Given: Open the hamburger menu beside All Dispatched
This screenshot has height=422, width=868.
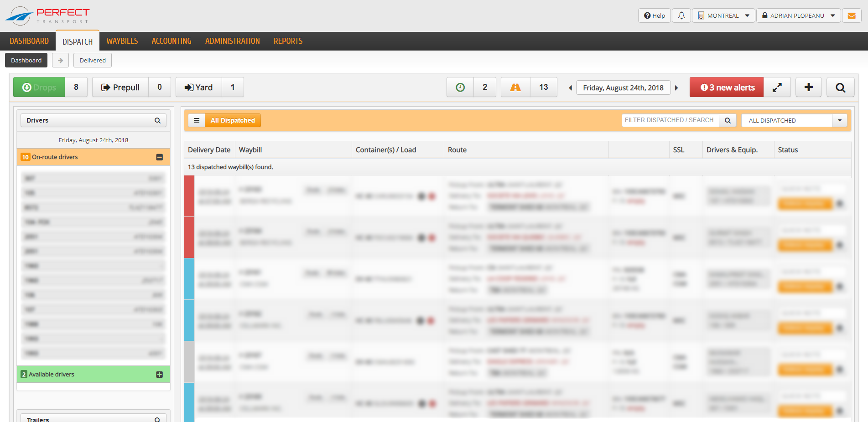Looking at the screenshot, I should [197, 120].
